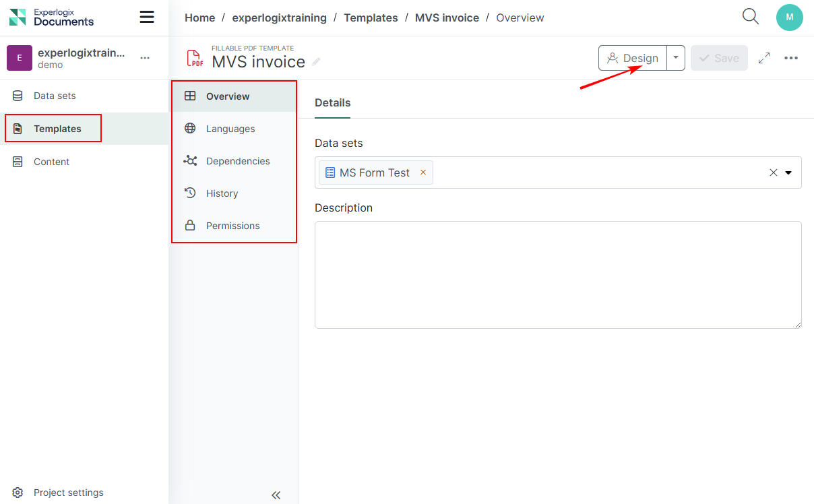Remove the MS Form Test data set tag
Screen dimensions: 814x504
click(423, 172)
